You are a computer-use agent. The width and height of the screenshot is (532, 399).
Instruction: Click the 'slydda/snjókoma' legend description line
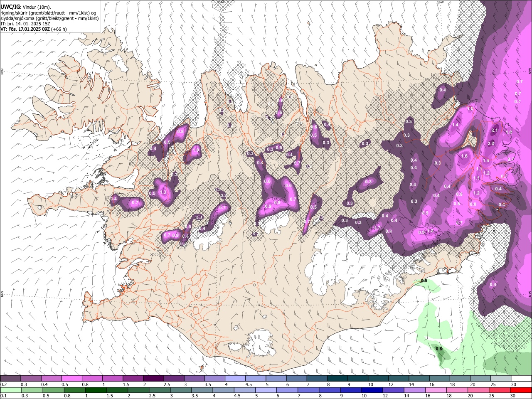coord(49,18)
